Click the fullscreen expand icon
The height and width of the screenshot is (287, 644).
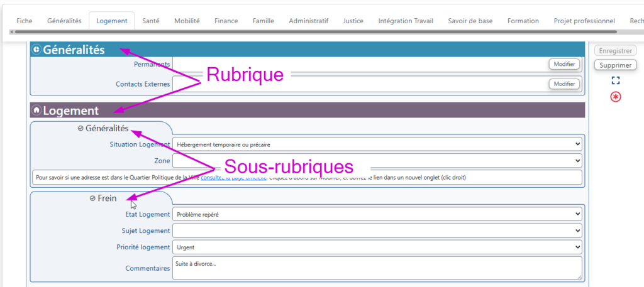tap(616, 80)
